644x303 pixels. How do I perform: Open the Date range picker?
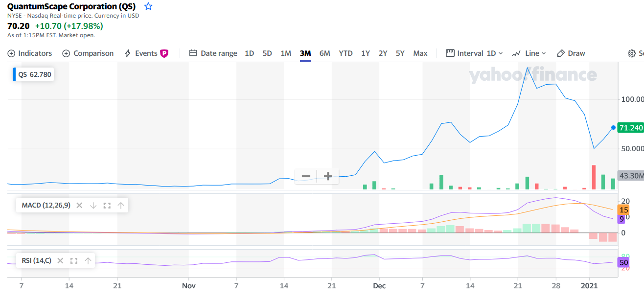pyautogui.click(x=213, y=53)
